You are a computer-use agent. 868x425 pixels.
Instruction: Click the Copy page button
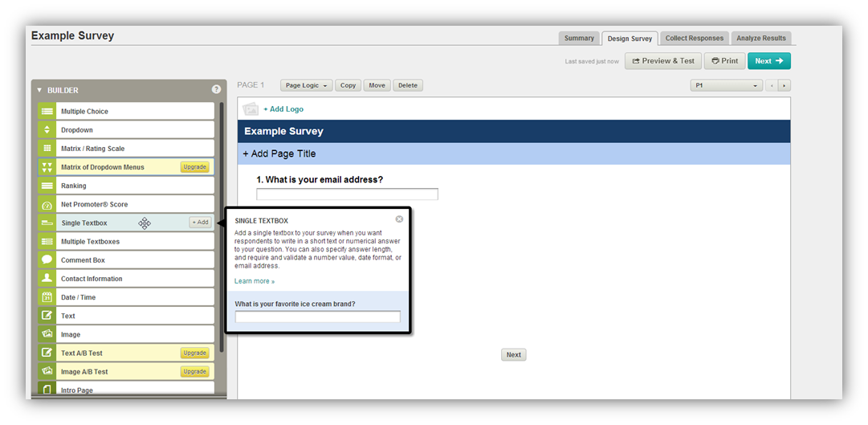pyautogui.click(x=348, y=85)
